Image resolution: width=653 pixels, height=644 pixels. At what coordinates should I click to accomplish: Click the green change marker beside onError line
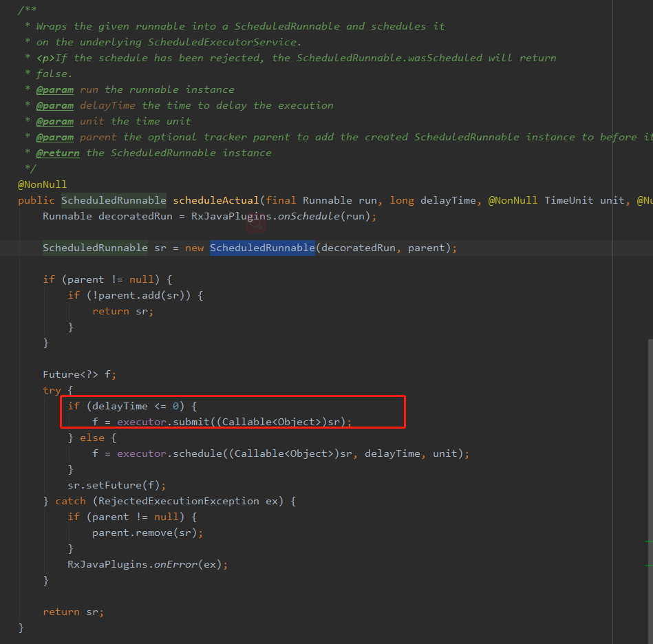click(649, 566)
